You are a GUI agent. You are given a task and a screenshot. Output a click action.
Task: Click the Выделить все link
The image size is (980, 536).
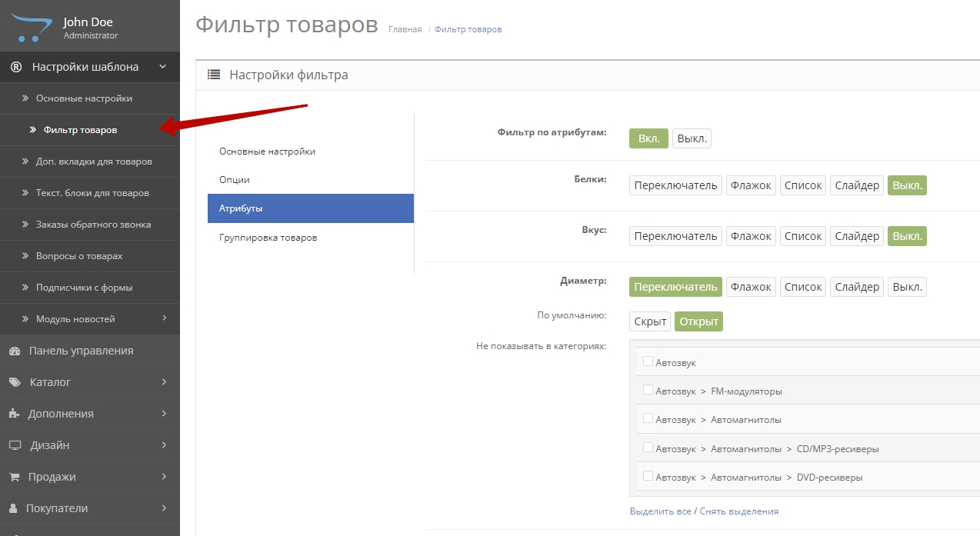[660, 511]
